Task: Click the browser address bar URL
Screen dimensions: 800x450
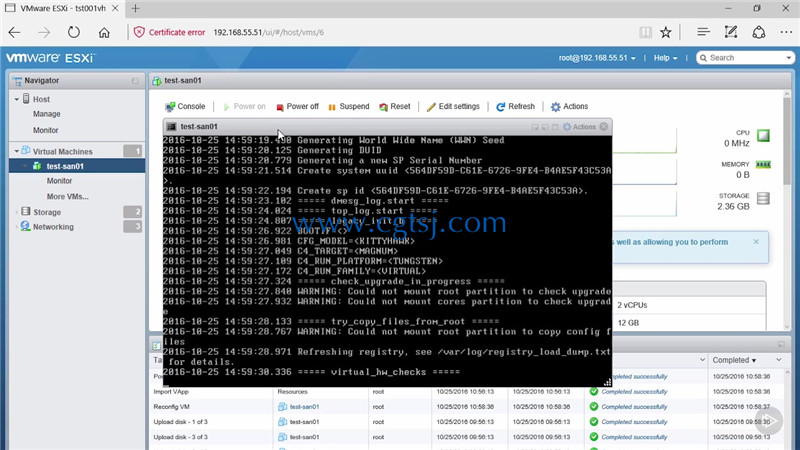Action: (268, 32)
